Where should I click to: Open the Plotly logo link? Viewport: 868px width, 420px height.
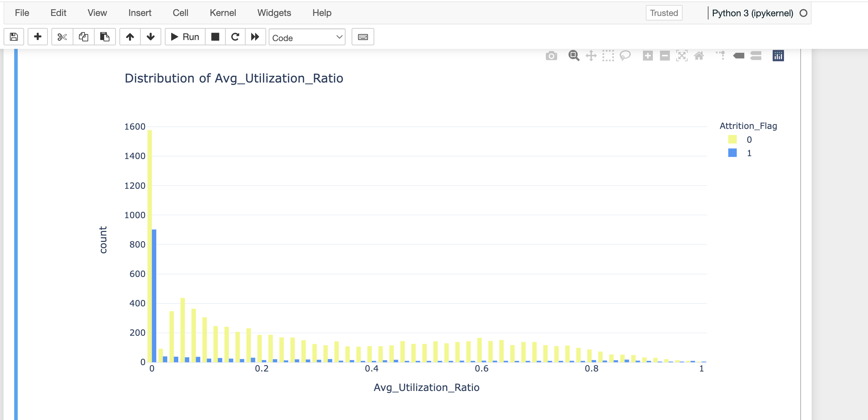tap(778, 56)
